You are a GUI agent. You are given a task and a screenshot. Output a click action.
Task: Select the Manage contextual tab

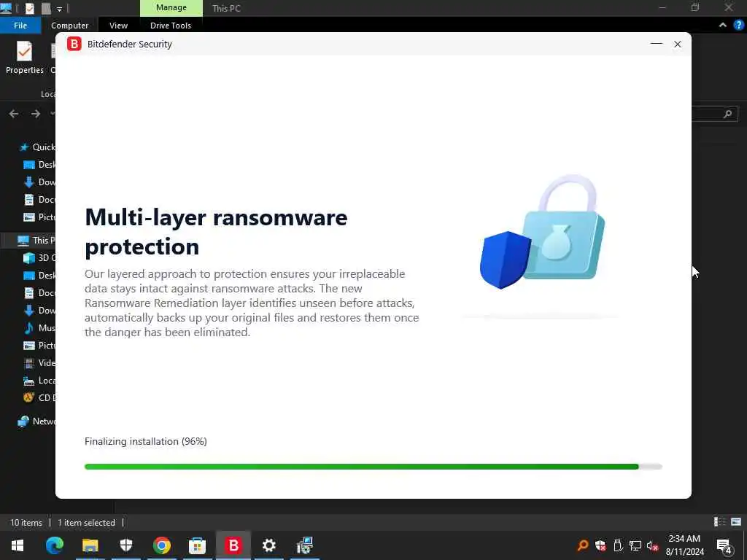171,7
